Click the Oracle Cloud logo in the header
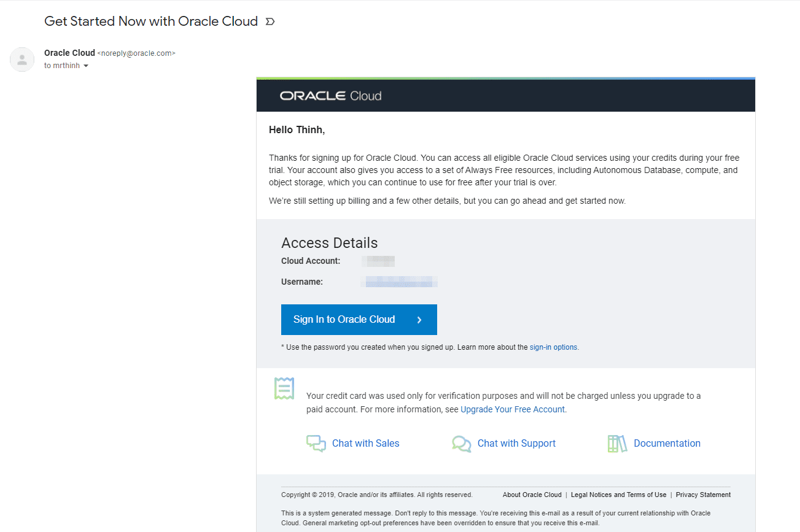 click(330, 96)
